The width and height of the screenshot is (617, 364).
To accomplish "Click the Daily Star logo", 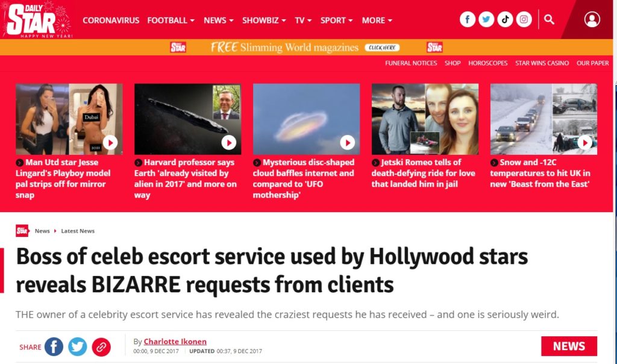I will [38, 20].
